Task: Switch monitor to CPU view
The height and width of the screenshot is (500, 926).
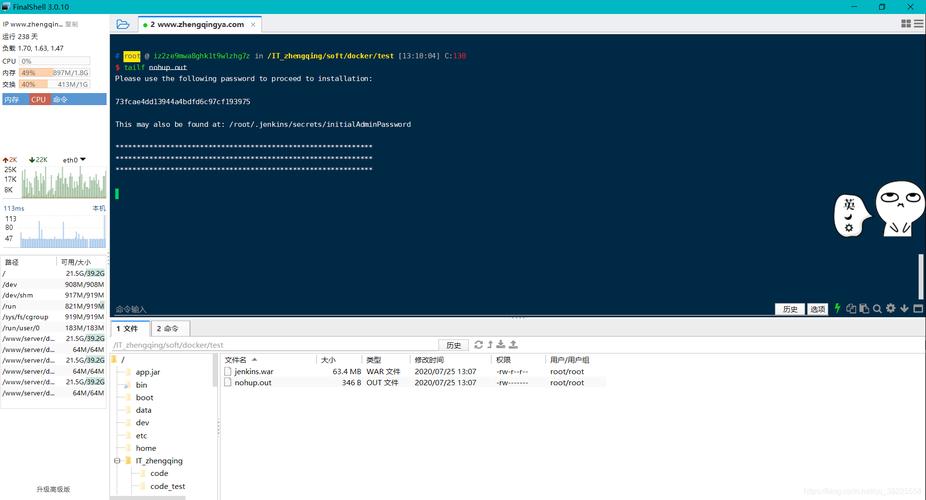Action: (38, 99)
